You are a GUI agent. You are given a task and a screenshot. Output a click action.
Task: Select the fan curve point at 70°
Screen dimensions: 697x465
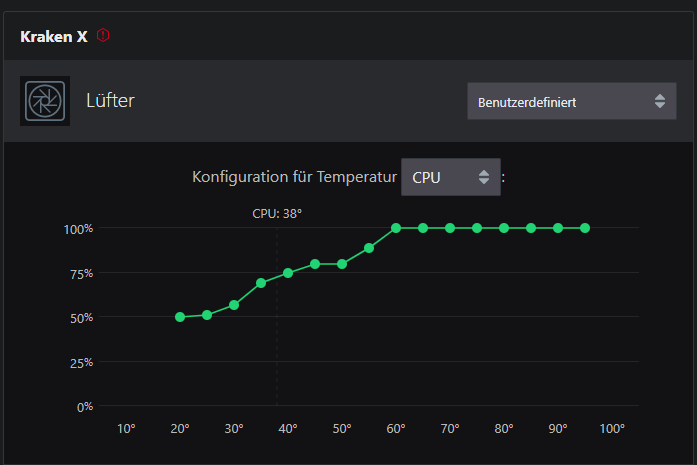(x=450, y=228)
